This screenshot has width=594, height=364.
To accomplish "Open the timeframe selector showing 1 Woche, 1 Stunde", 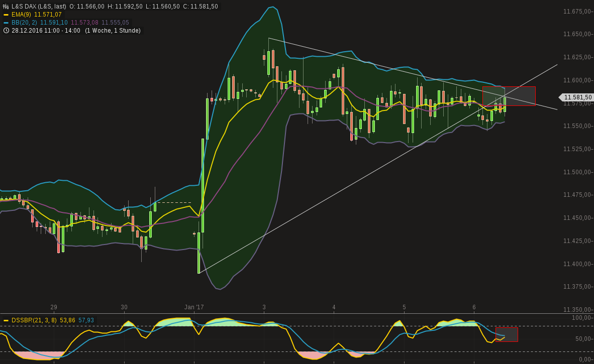I will [113, 30].
